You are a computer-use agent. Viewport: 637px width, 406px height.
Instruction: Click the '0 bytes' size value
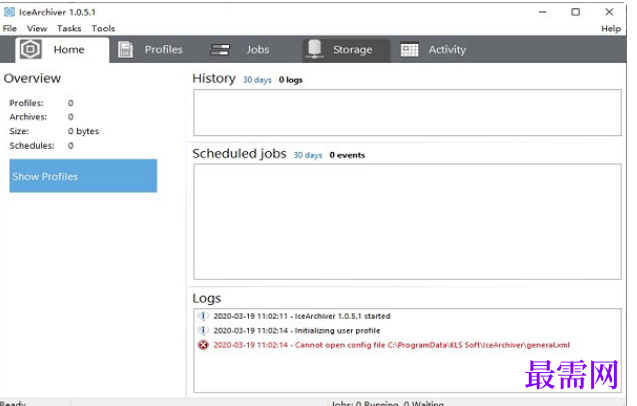[83, 131]
